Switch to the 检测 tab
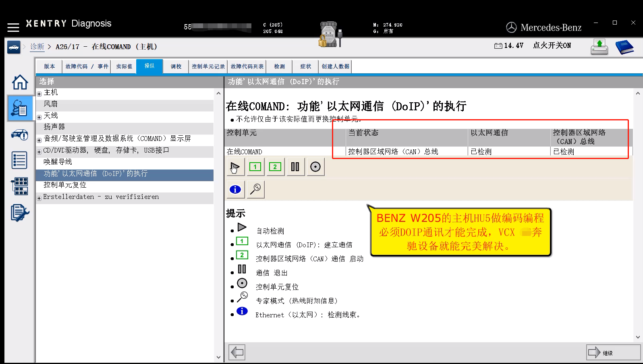 [280, 66]
